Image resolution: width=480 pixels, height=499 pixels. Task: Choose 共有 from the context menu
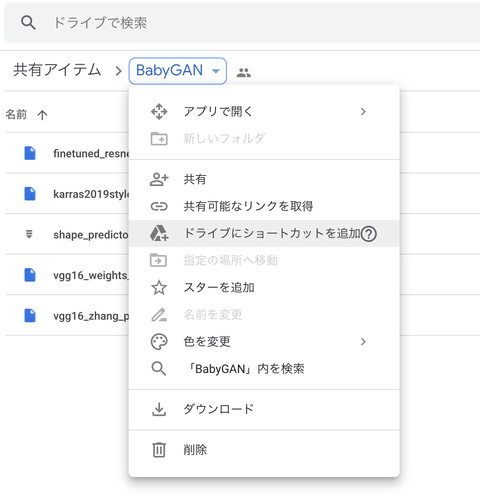coord(264,179)
